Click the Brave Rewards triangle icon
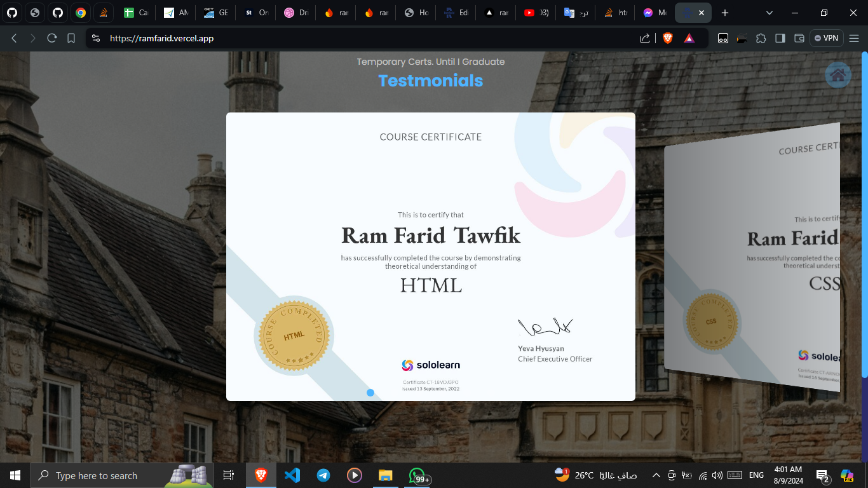 coord(689,38)
